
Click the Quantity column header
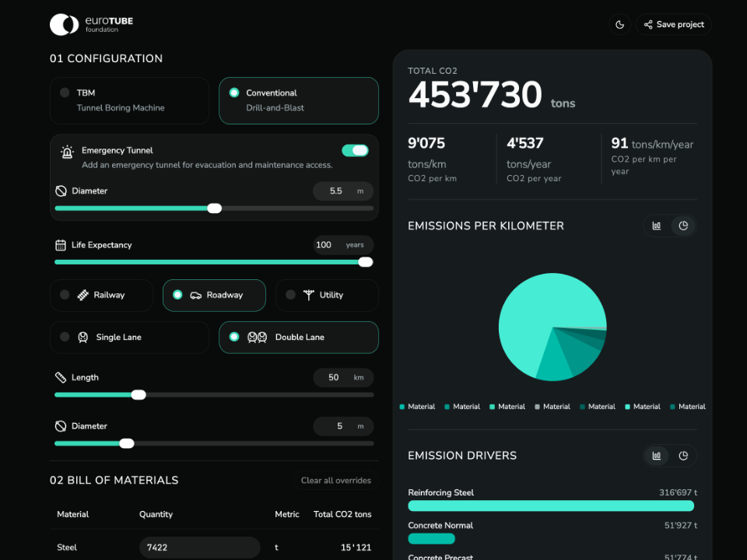point(156,514)
